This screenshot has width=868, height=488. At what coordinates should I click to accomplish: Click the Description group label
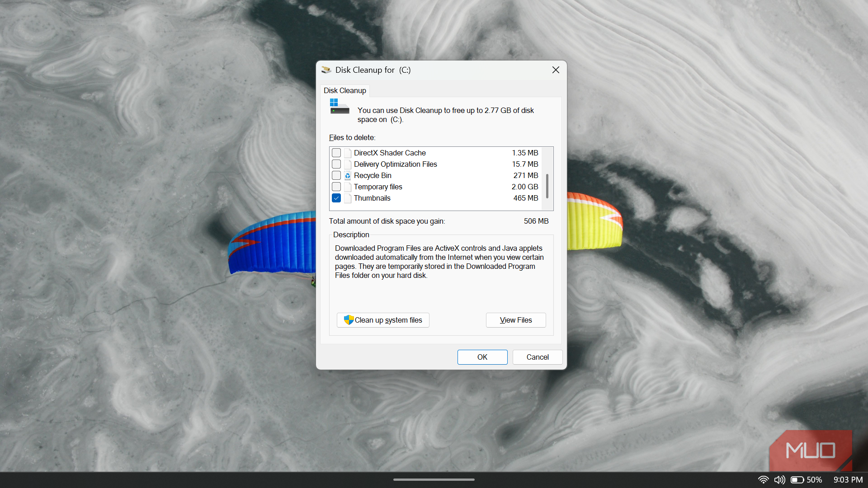351,235
